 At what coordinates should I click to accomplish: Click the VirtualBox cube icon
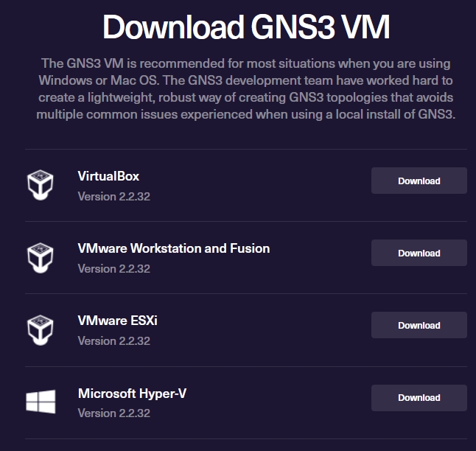(41, 185)
